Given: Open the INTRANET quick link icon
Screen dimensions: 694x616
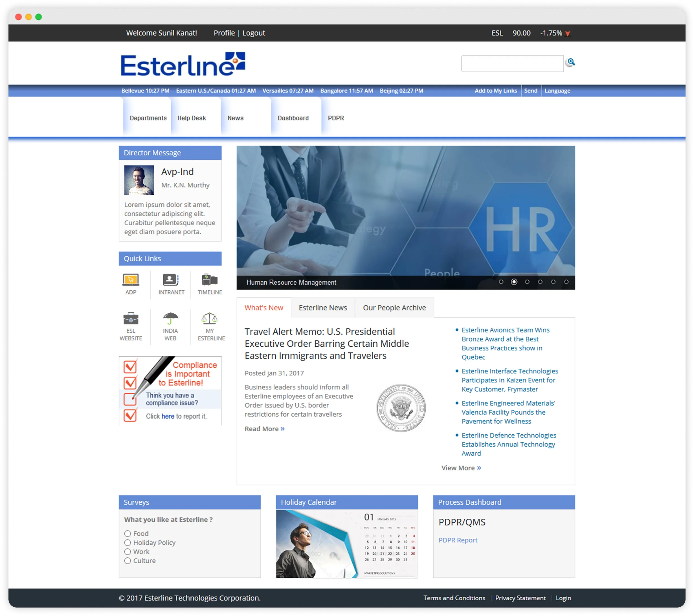Looking at the screenshot, I should click(171, 280).
